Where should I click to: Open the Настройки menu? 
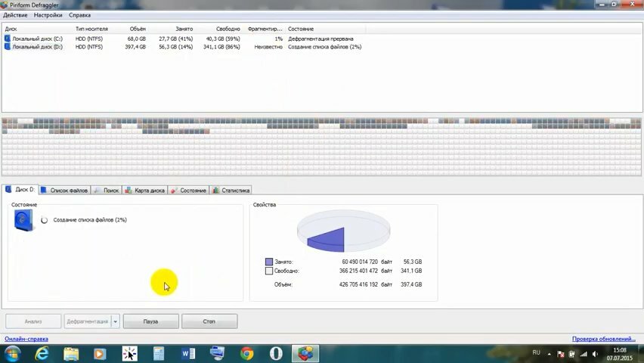pos(48,15)
